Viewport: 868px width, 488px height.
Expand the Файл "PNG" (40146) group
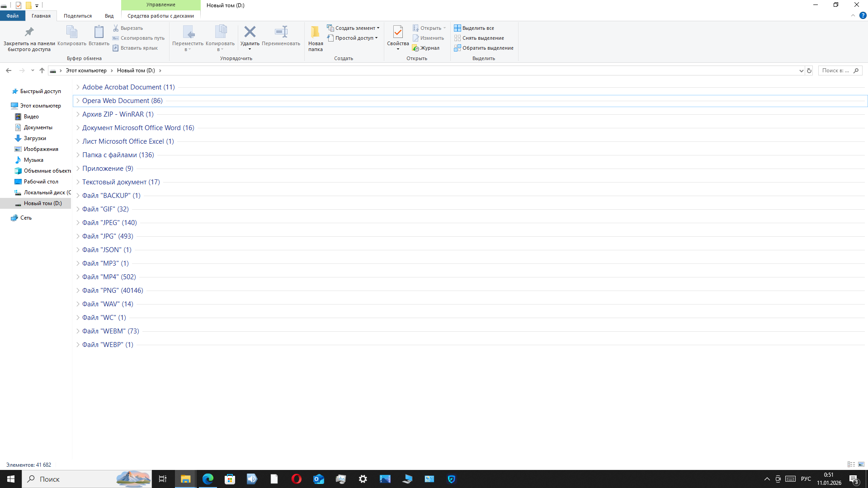click(78, 291)
